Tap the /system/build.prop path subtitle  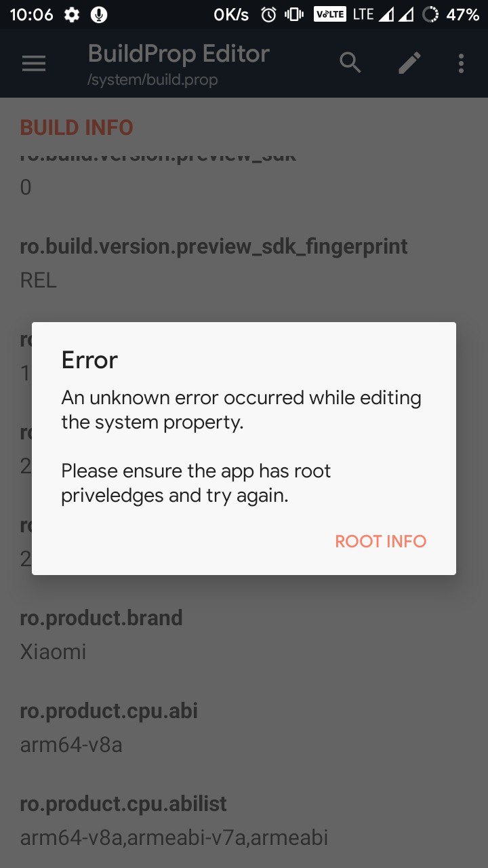tap(152, 81)
